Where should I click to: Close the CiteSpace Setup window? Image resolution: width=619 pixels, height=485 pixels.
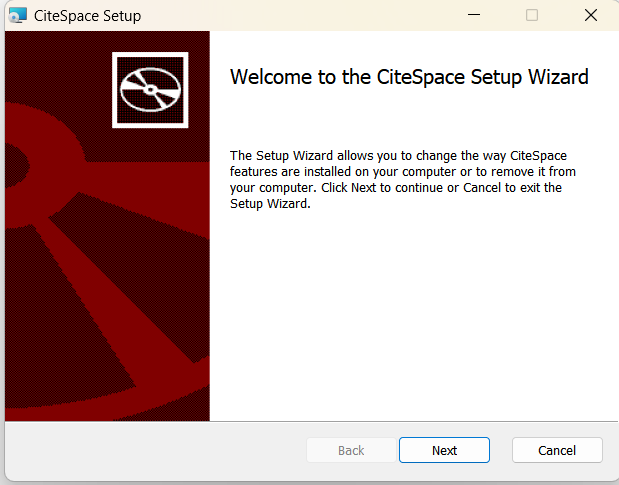pyautogui.click(x=591, y=15)
